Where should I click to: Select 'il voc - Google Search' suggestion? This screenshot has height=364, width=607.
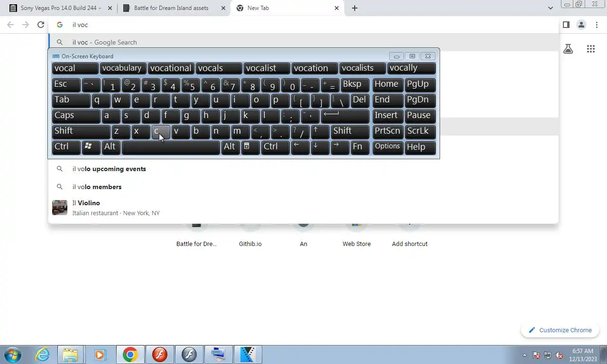pos(303,42)
